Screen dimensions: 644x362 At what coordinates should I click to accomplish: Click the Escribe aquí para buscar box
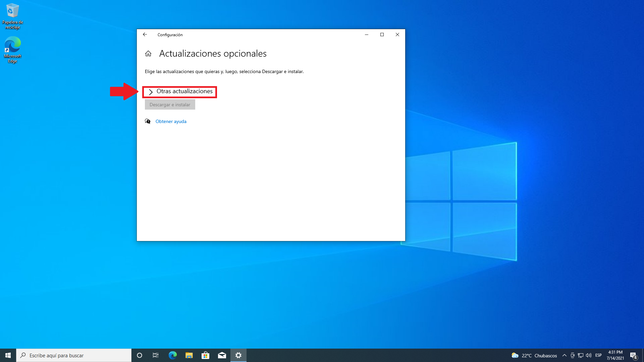[74, 355]
